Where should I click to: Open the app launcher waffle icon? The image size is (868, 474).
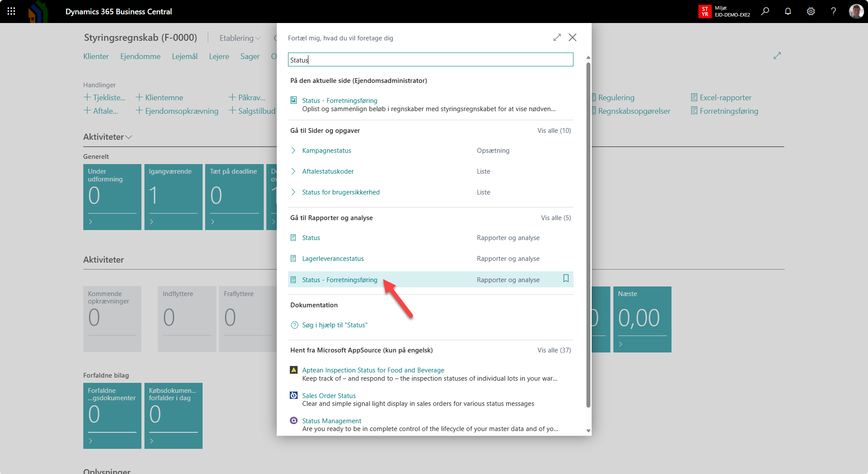(x=11, y=11)
